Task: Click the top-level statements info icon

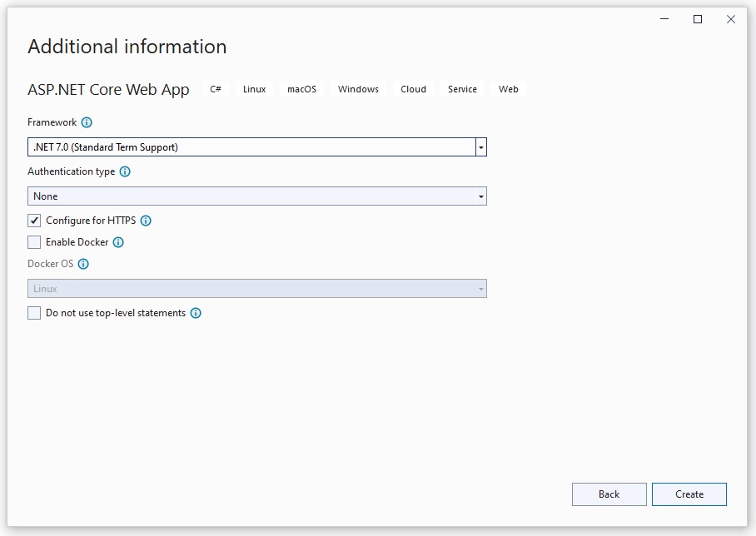Action: (x=196, y=313)
